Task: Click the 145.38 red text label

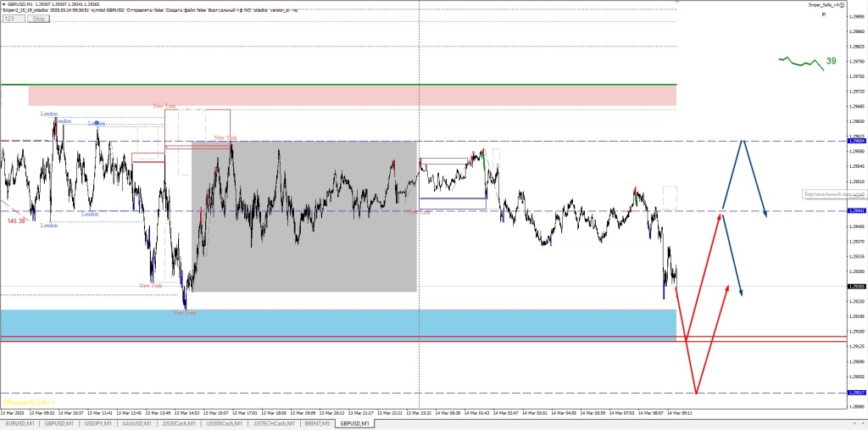Action: click(x=15, y=221)
